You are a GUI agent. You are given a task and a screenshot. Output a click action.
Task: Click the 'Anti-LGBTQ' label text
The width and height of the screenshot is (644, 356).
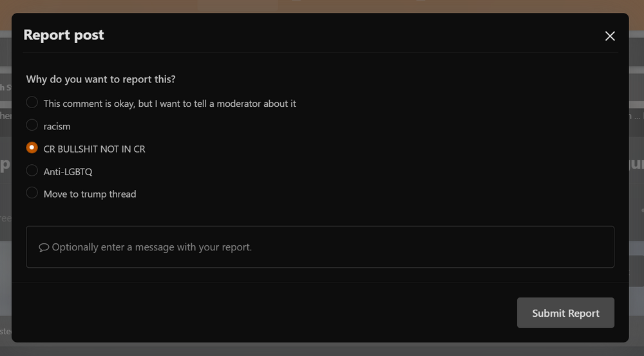click(68, 172)
